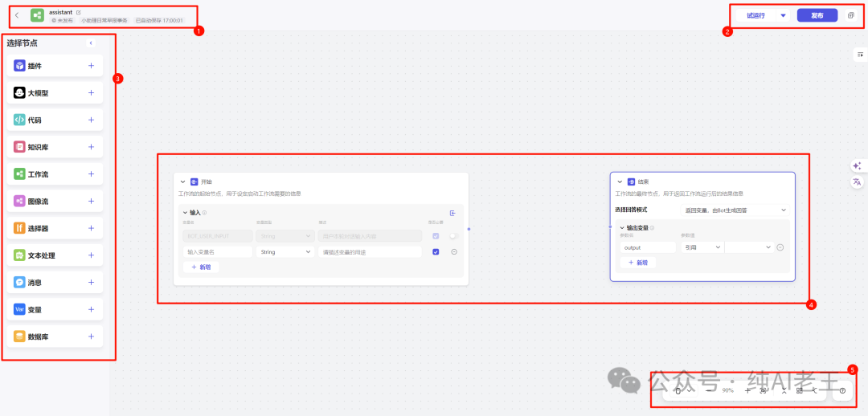Click the info icon next to 输入

[x=204, y=213]
